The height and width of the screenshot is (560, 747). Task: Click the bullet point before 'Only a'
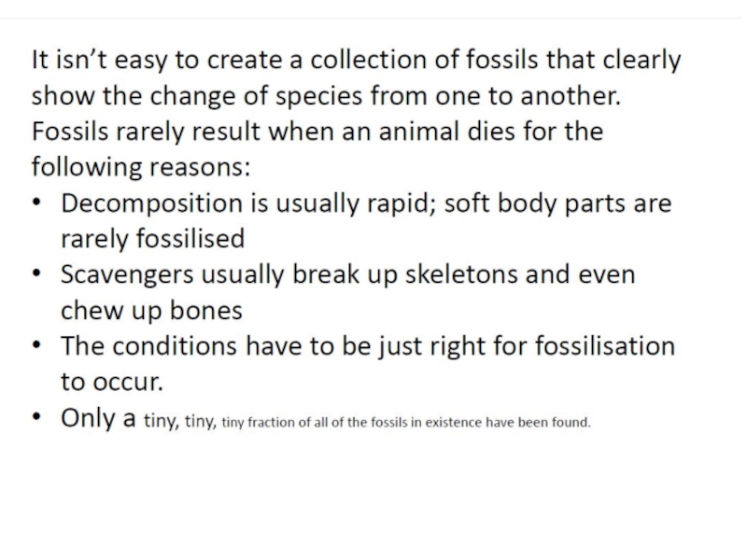click(x=37, y=419)
